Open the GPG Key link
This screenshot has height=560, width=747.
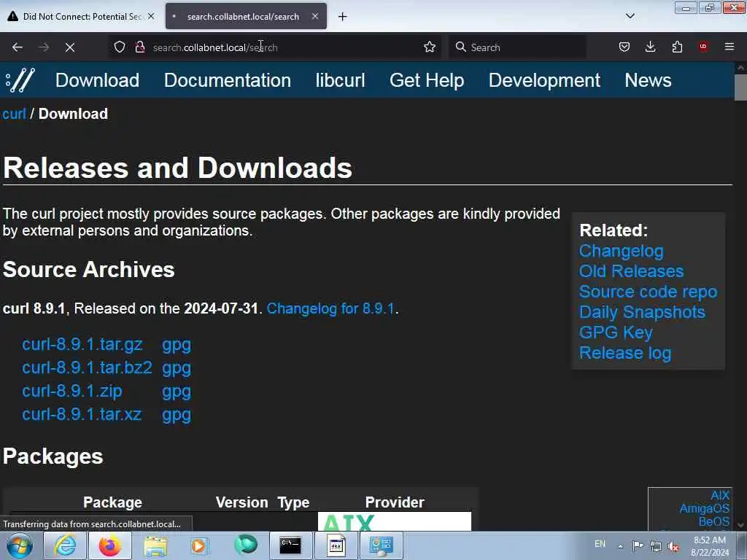coord(616,332)
